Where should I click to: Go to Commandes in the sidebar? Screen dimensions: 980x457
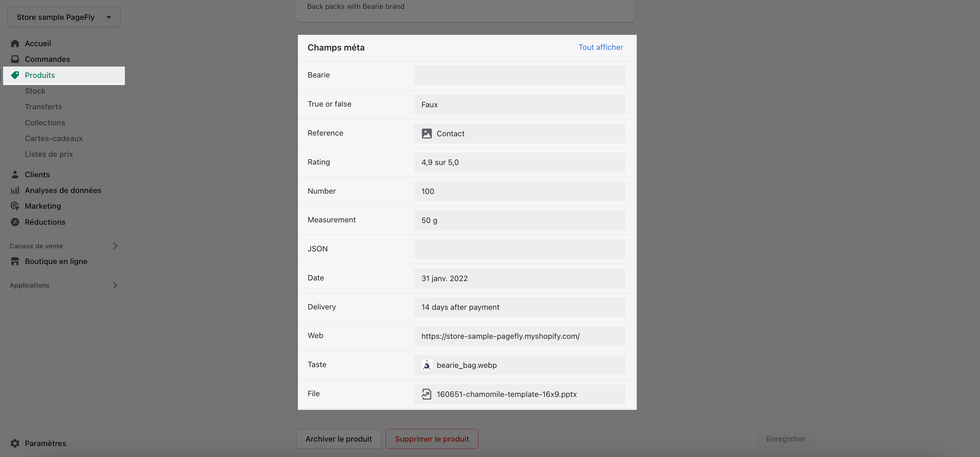[47, 59]
